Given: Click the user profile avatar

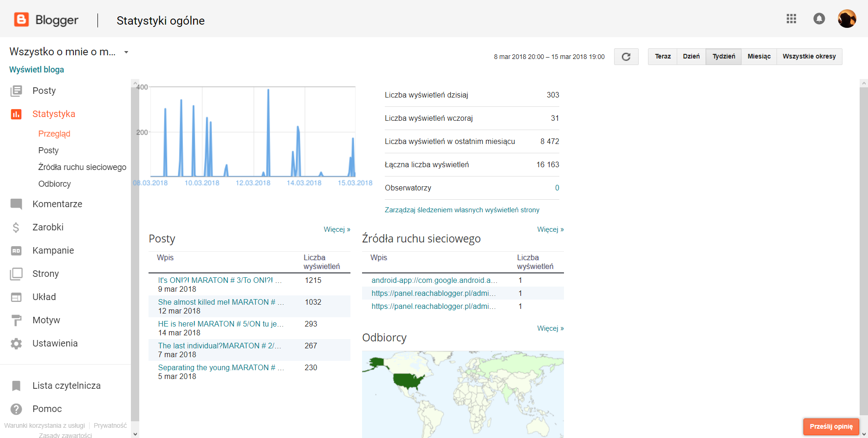Looking at the screenshot, I should tap(847, 19).
